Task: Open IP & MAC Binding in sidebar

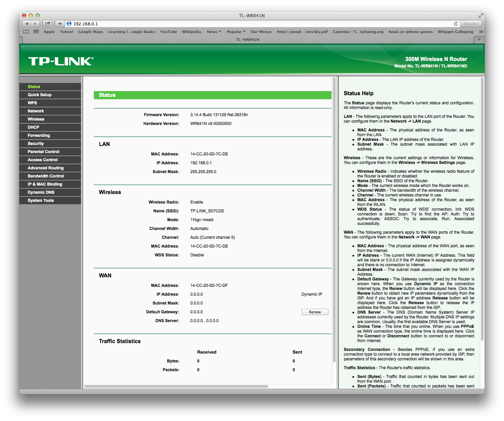Action: pos(50,184)
